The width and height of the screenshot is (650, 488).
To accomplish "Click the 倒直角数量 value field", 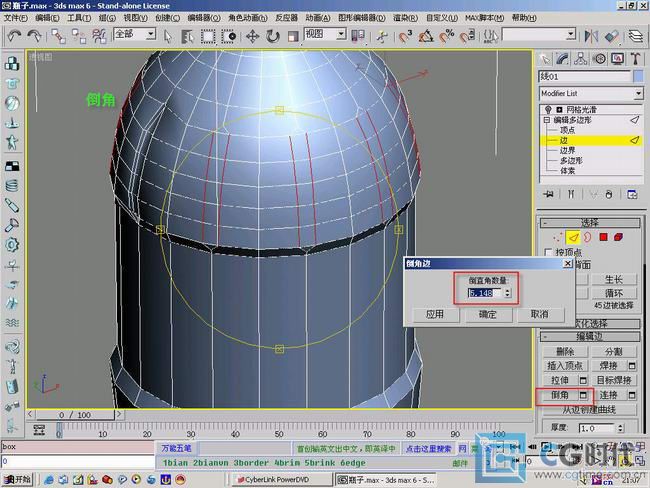I will tap(485, 293).
